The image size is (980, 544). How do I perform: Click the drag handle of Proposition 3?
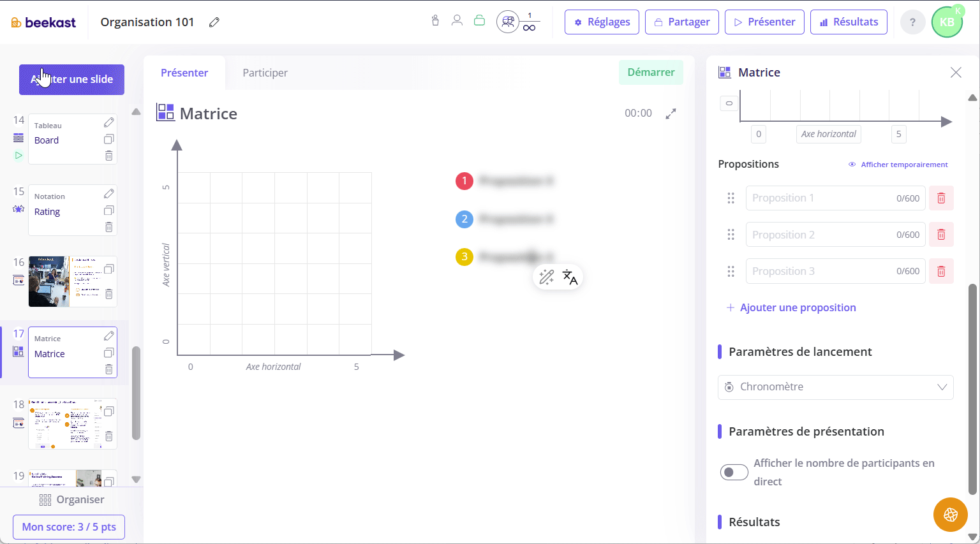(x=731, y=271)
